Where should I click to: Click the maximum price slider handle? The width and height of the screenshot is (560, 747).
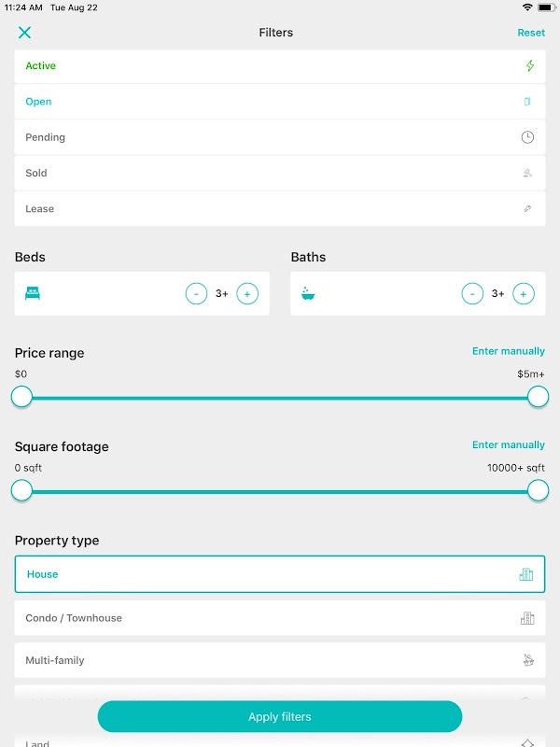(538, 397)
